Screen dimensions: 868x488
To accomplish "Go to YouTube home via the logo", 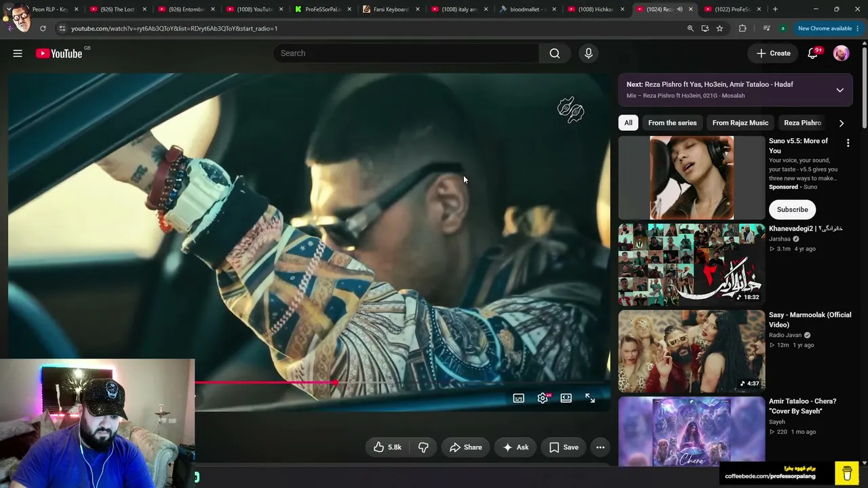I will (59, 54).
